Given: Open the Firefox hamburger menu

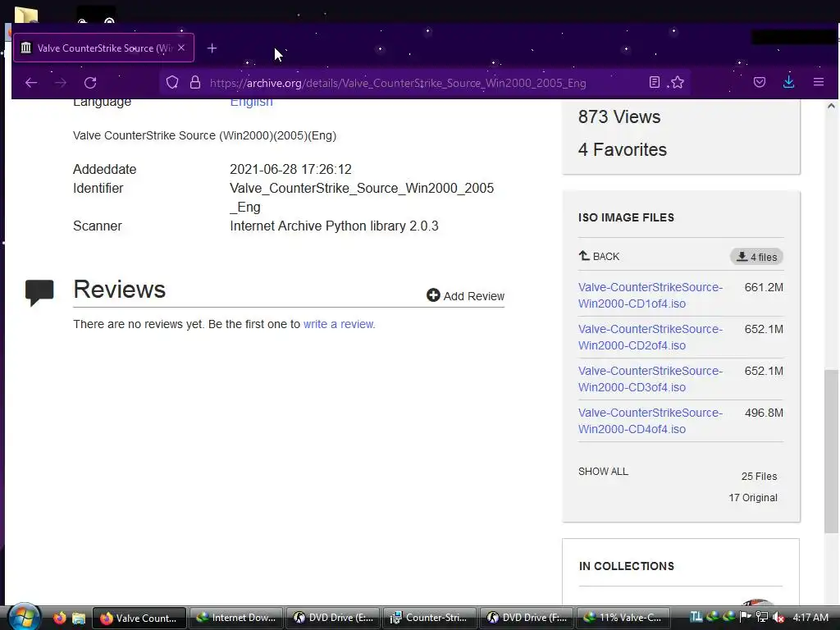Looking at the screenshot, I should 819,83.
